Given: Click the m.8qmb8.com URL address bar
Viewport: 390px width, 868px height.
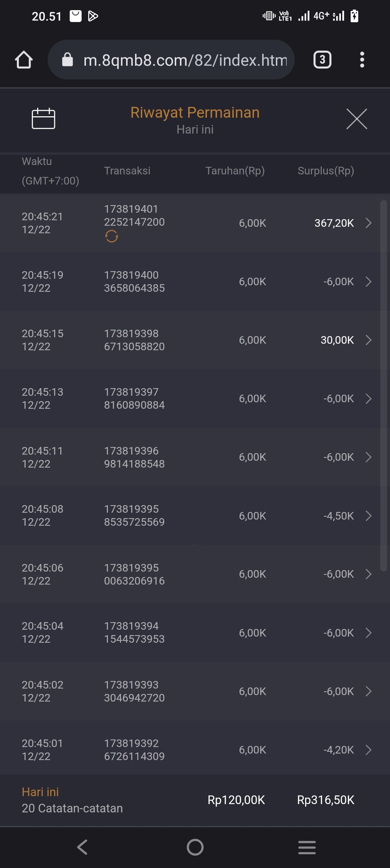Looking at the screenshot, I should point(185,60).
